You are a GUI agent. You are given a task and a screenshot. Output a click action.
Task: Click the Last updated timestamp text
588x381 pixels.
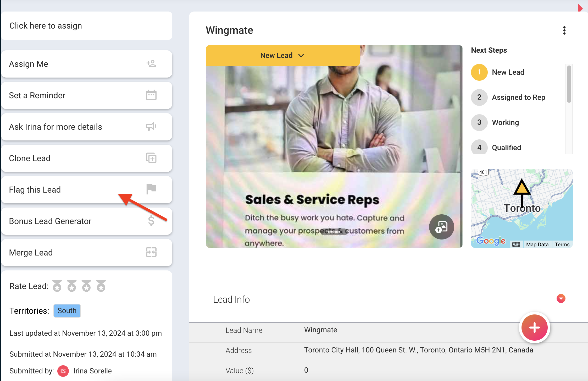pos(86,333)
